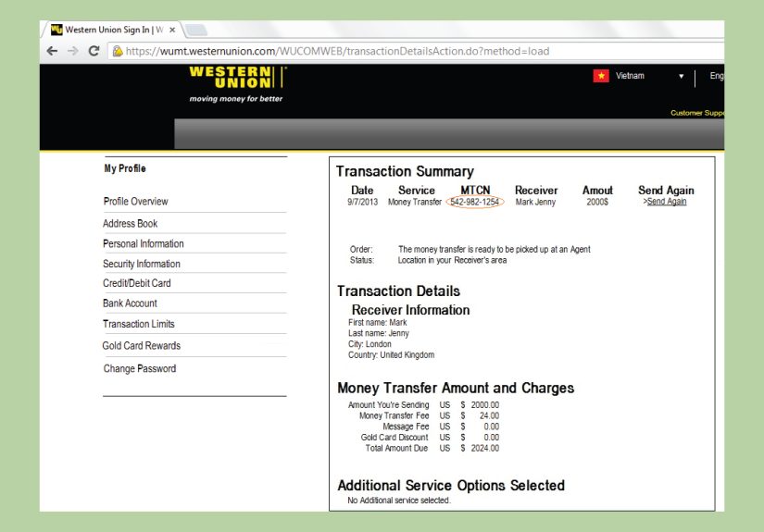Click receiver name Mark Jenny
The image size is (764, 532).
(x=535, y=202)
